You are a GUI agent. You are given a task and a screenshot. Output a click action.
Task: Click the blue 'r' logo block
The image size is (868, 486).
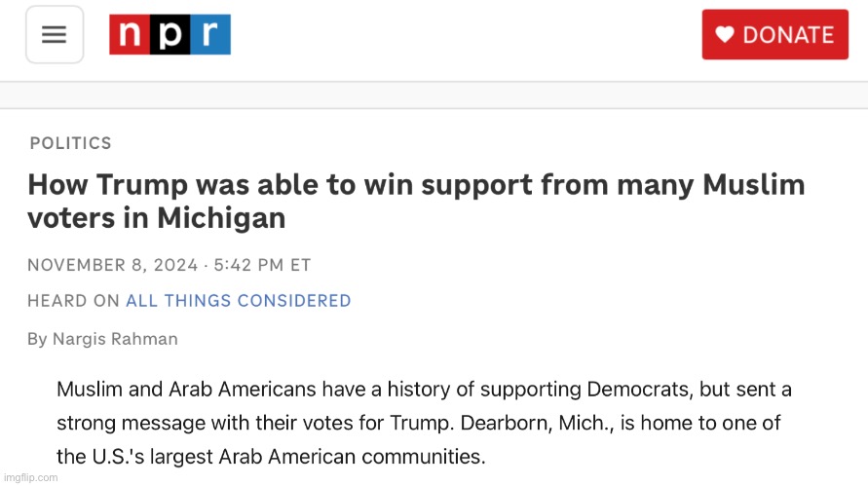210,35
